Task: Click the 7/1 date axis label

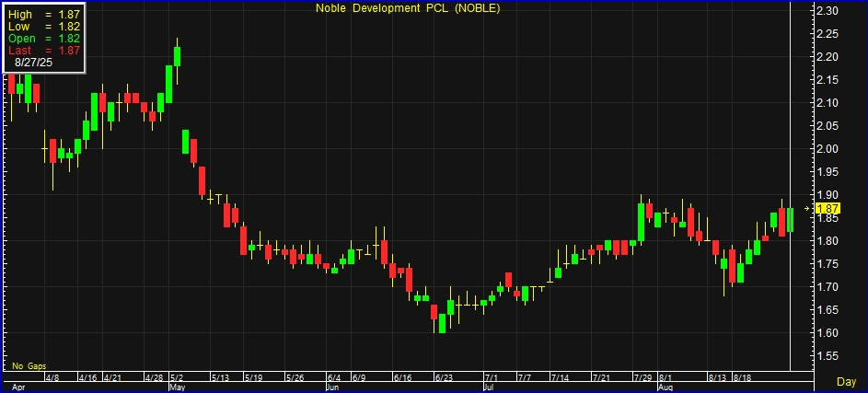Action: (x=491, y=378)
